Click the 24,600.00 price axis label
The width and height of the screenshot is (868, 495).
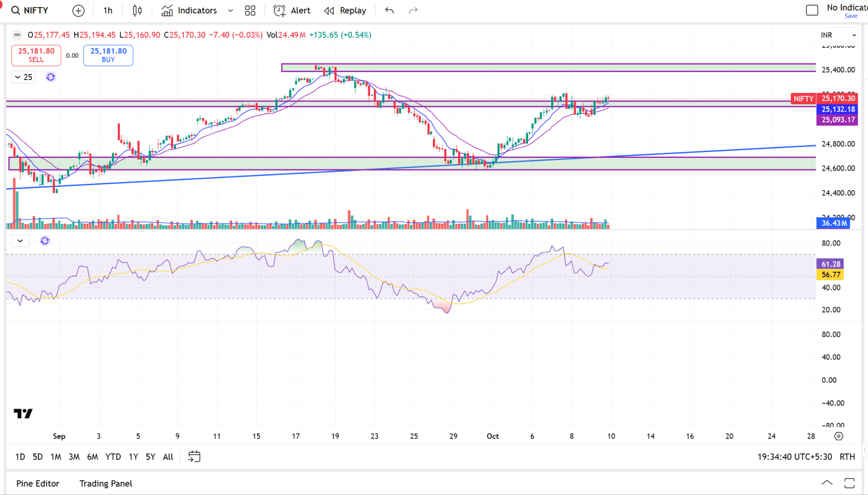[x=838, y=168]
